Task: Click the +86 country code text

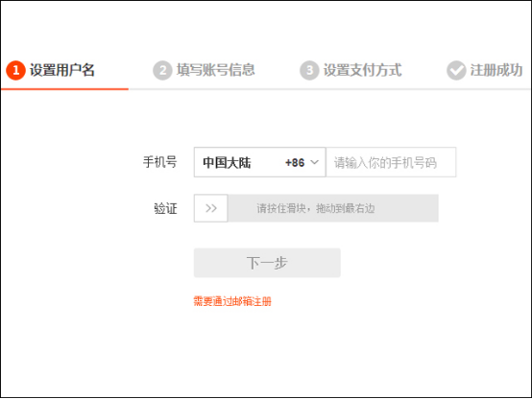Action: tap(295, 163)
